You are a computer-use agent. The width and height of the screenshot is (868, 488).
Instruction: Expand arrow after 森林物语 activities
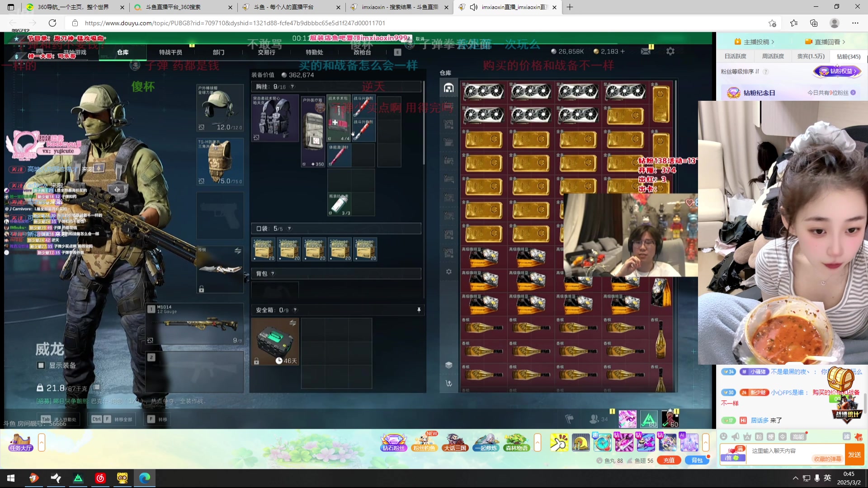point(538,442)
